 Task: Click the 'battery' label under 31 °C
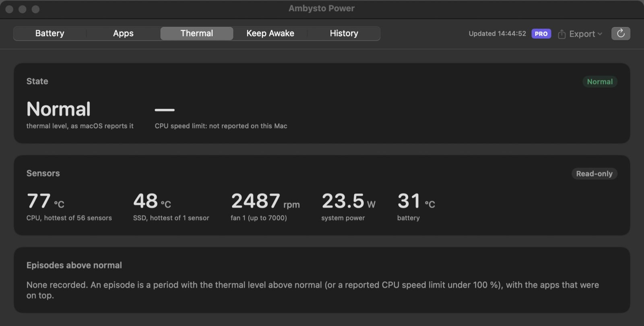(408, 218)
